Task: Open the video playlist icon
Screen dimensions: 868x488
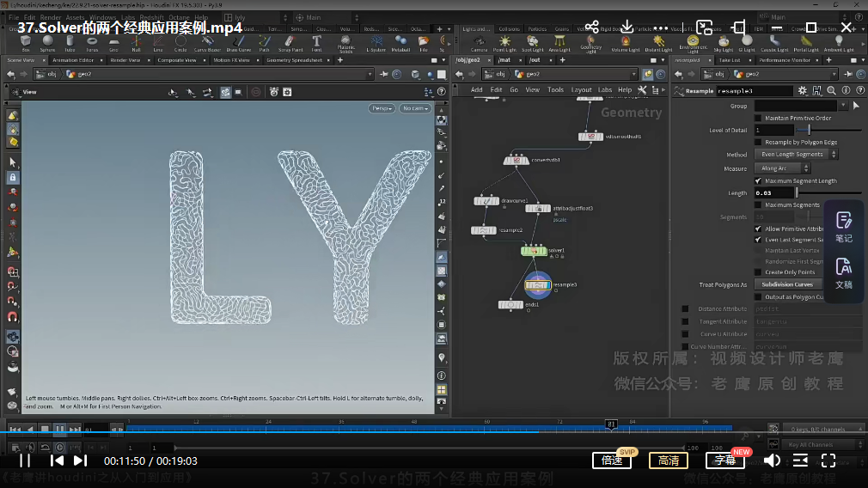Action: (x=800, y=461)
